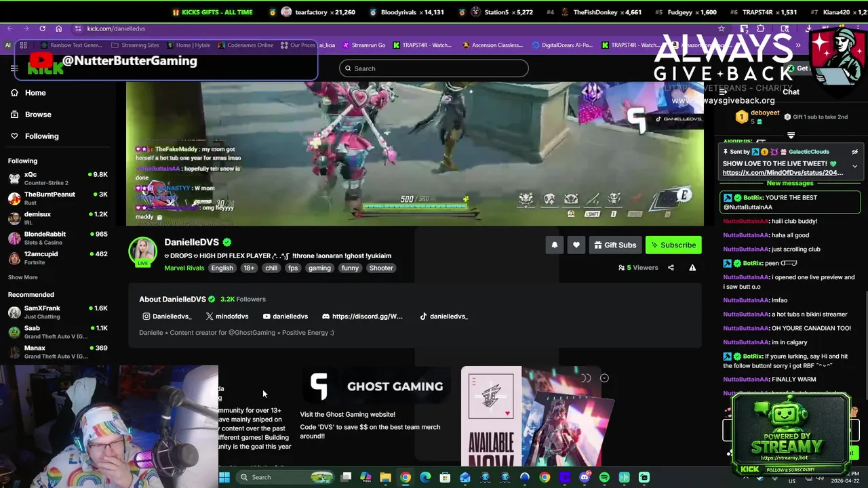This screenshot has width=868, height=488.
Task: Click the browser reload icon
Action: [x=42, y=28]
